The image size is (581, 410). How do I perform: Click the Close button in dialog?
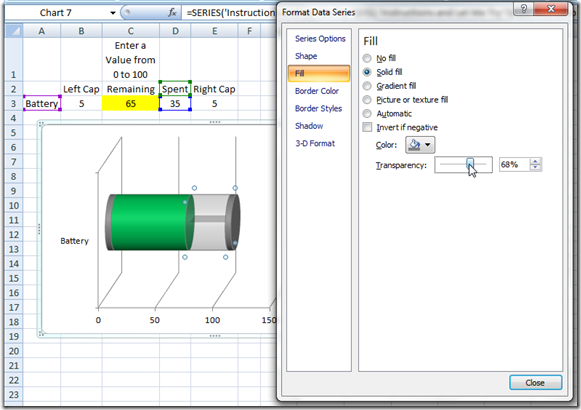click(x=535, y=383)
